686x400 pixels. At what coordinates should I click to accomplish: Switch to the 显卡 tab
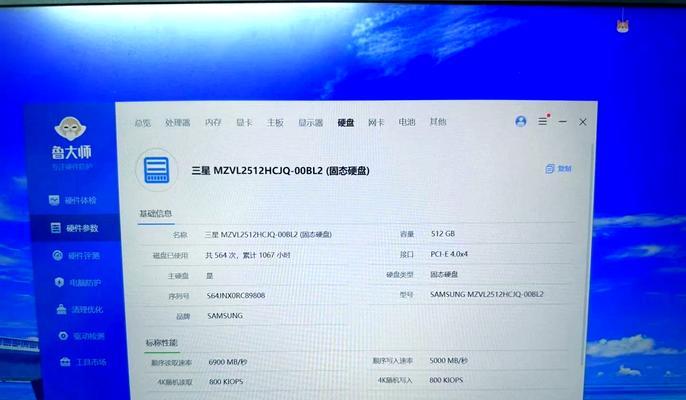pyautogui.click(x=244, y=123)
